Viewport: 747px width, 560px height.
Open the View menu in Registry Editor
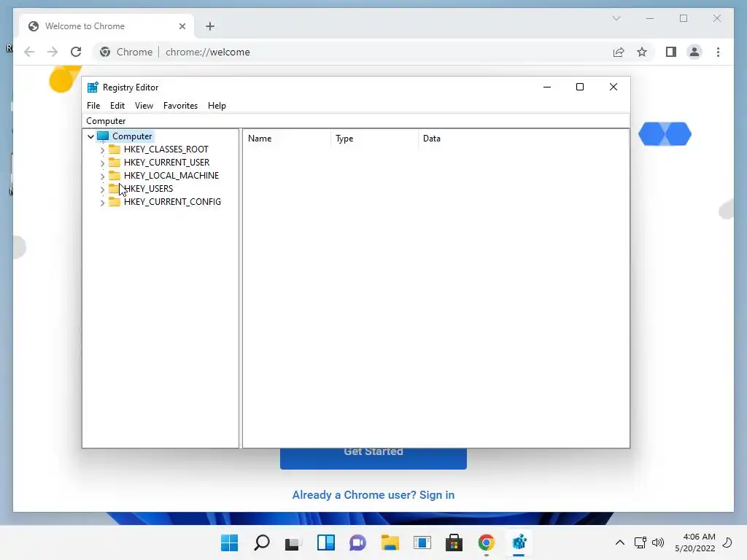click(x=144, y=106)
